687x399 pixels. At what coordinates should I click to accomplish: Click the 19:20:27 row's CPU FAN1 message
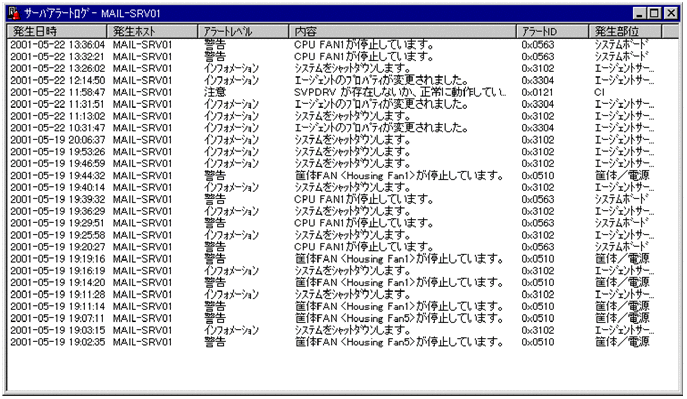(x=364, y=247)
